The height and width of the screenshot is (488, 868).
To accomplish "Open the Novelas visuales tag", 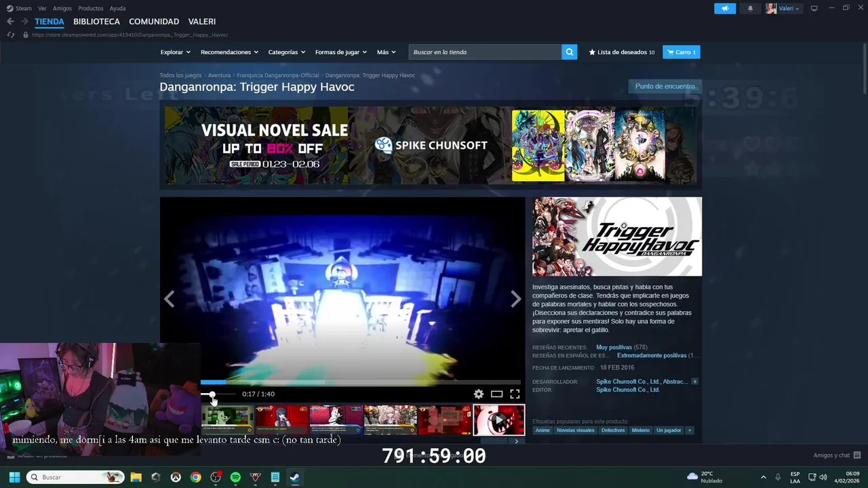I will [576, 430].
